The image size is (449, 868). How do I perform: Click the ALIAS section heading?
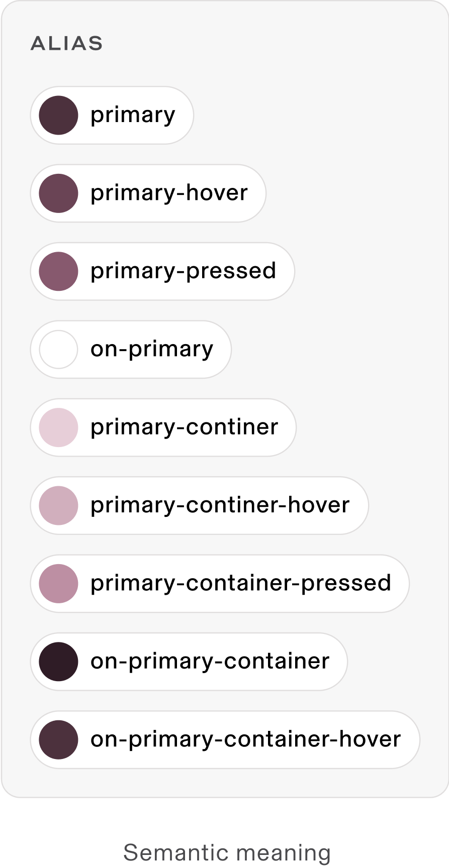point(67,44)
